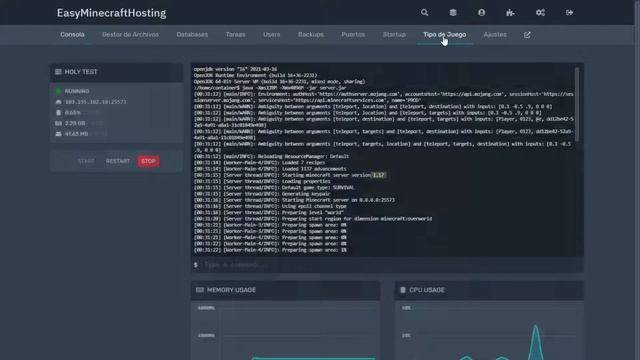
Task: Select the Tipo de Juego tab
Action: tap(444, 35)
